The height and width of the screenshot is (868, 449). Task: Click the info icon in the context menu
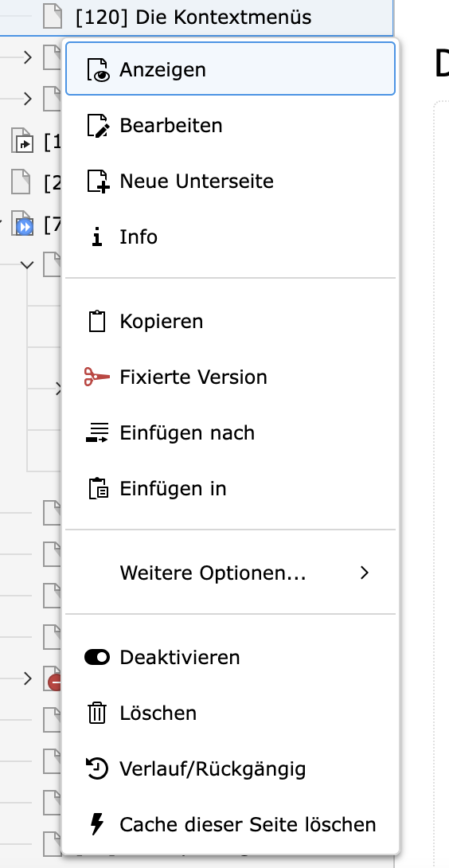(97, 237)
